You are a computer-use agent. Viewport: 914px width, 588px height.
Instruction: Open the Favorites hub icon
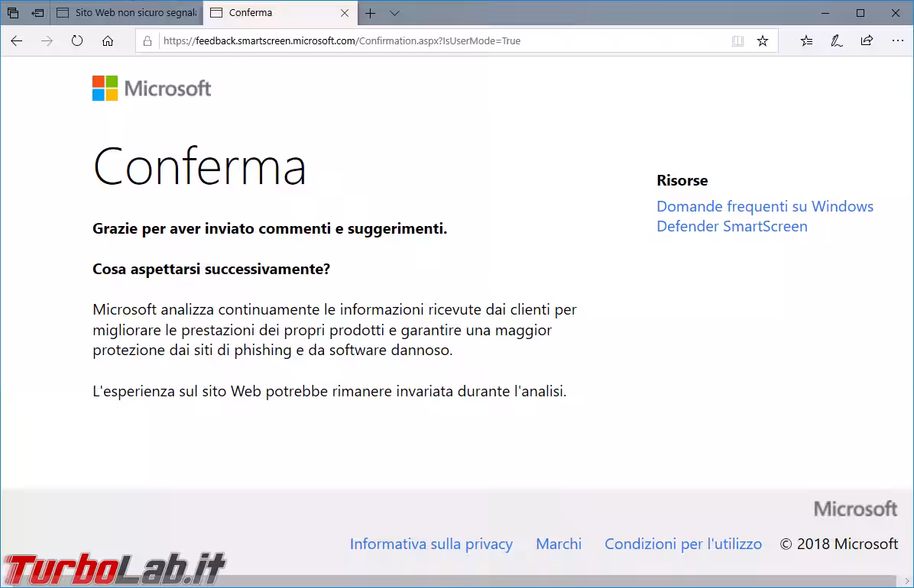tap(806, 40)
